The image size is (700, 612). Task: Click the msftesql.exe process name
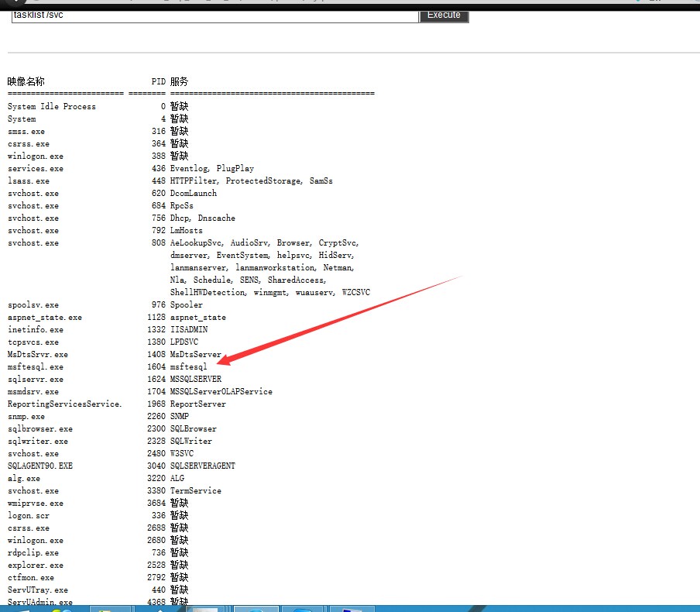click(x=36, y=366)
